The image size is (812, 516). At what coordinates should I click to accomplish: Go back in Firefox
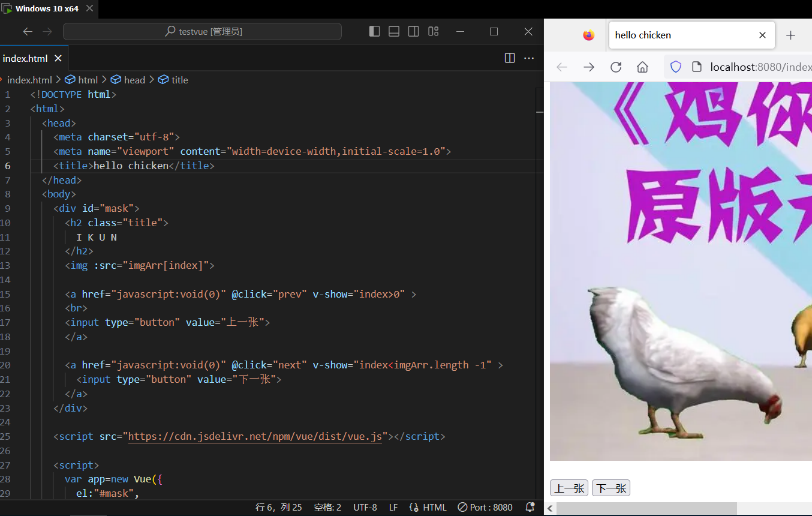562,67
